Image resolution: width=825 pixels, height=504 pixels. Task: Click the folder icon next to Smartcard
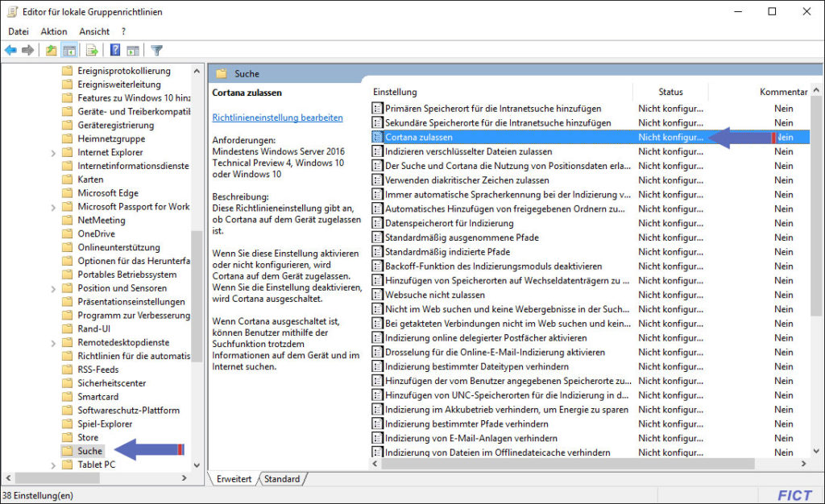(67, 396)
